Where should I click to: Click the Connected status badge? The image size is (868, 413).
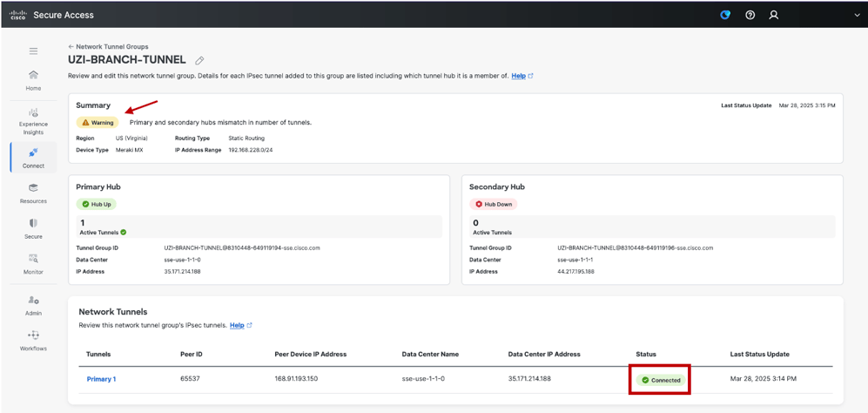coord(661,380)
